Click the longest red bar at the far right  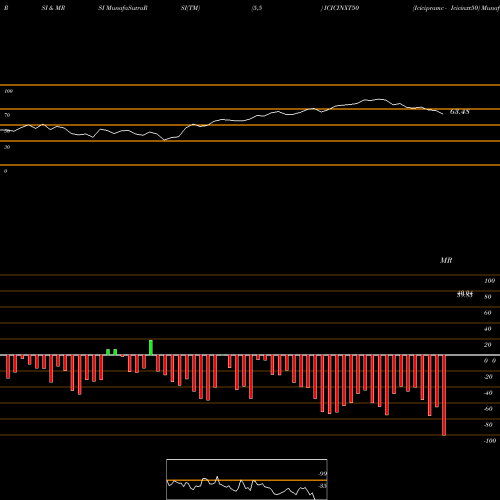coord(444,395)
